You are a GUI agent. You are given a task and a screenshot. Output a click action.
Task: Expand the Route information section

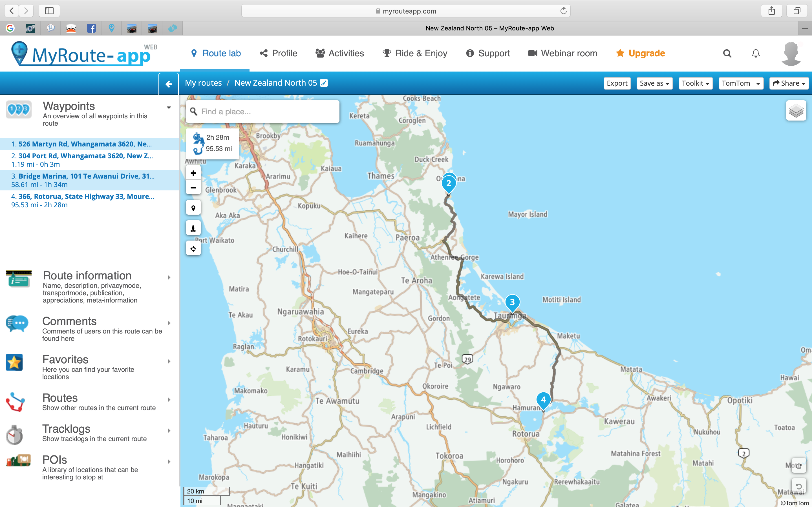169,277
